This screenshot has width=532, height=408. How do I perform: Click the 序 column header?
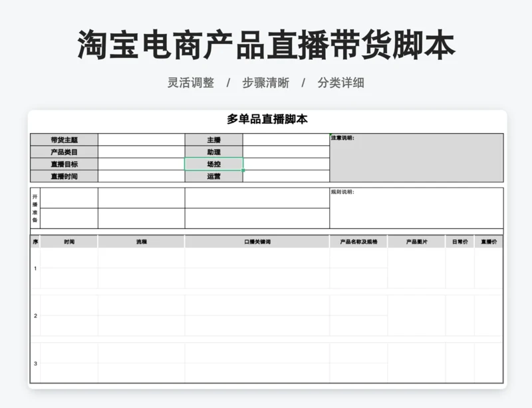35,242
